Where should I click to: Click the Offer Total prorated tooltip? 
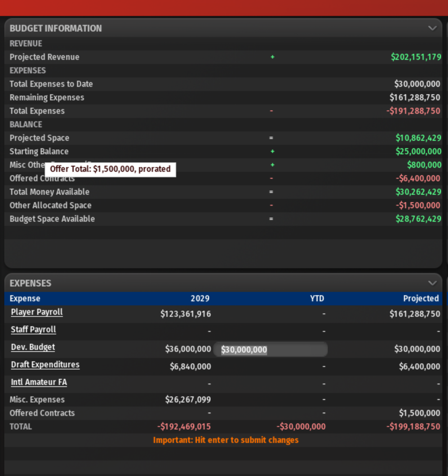[110, 169]
